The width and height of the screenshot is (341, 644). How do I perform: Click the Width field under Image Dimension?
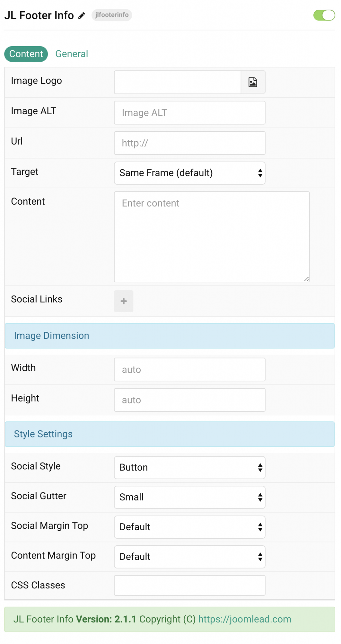point(189,369)
